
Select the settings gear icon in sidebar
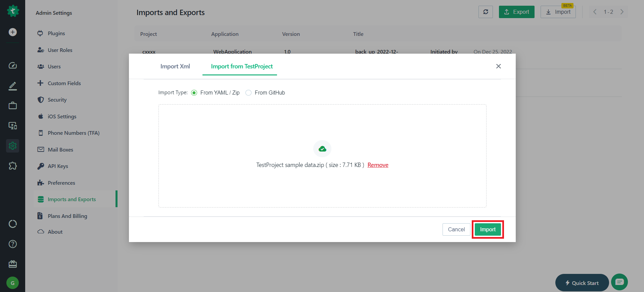13,146
